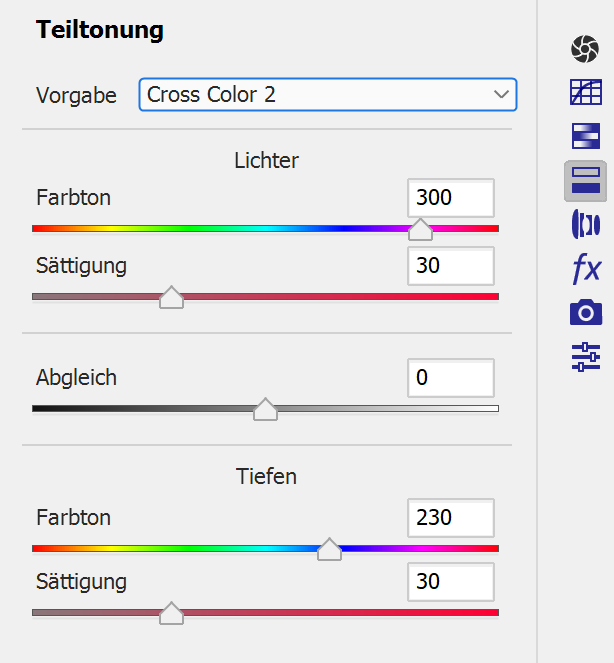Click the Lichter Sättigung value field

(x=451, y=266)
